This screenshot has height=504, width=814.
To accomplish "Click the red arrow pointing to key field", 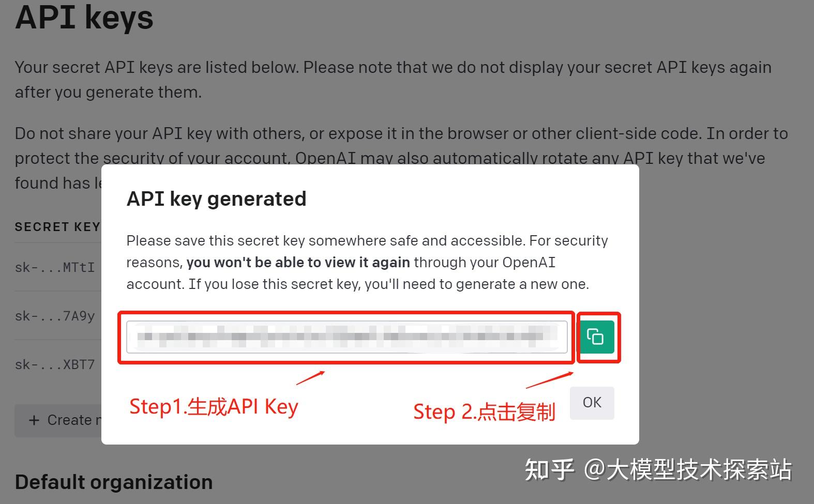I will (310, 378).
